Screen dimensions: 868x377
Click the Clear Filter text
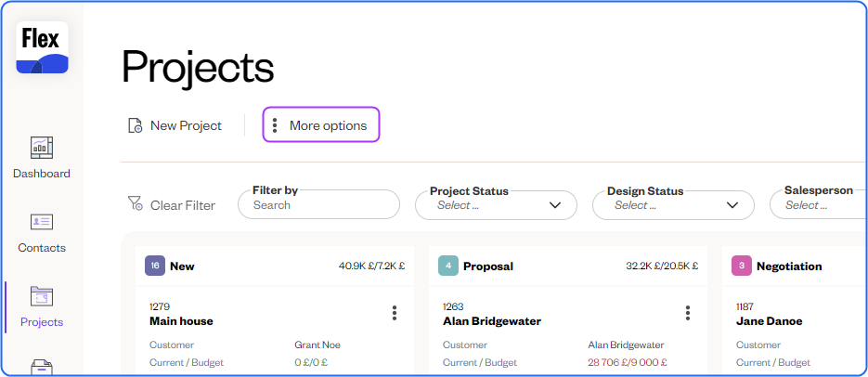[183, 205]
